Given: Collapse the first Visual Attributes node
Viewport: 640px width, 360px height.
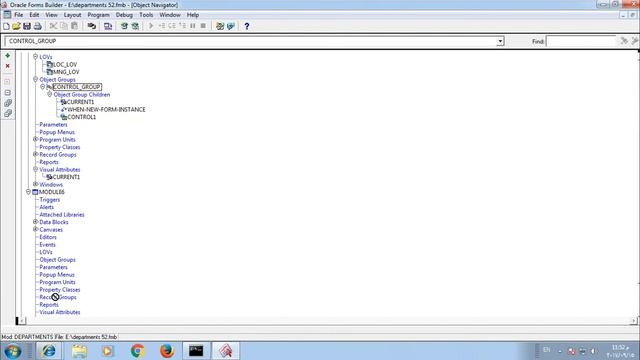Looking at the screenshot, I should [36, 169].
